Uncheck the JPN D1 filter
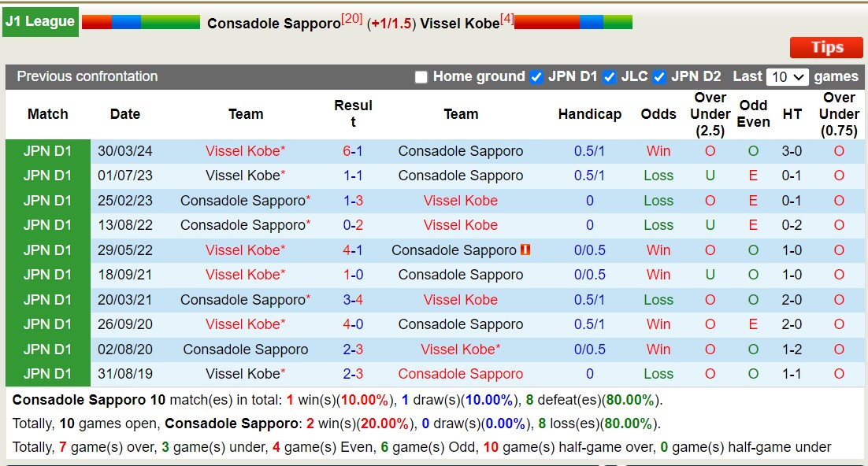The image size is (868, 466). [x=537, y=76]
